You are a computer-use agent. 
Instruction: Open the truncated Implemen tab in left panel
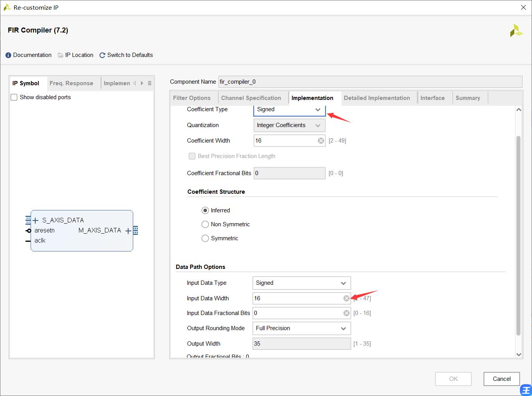pyautogui.click(x=117, y=83)
